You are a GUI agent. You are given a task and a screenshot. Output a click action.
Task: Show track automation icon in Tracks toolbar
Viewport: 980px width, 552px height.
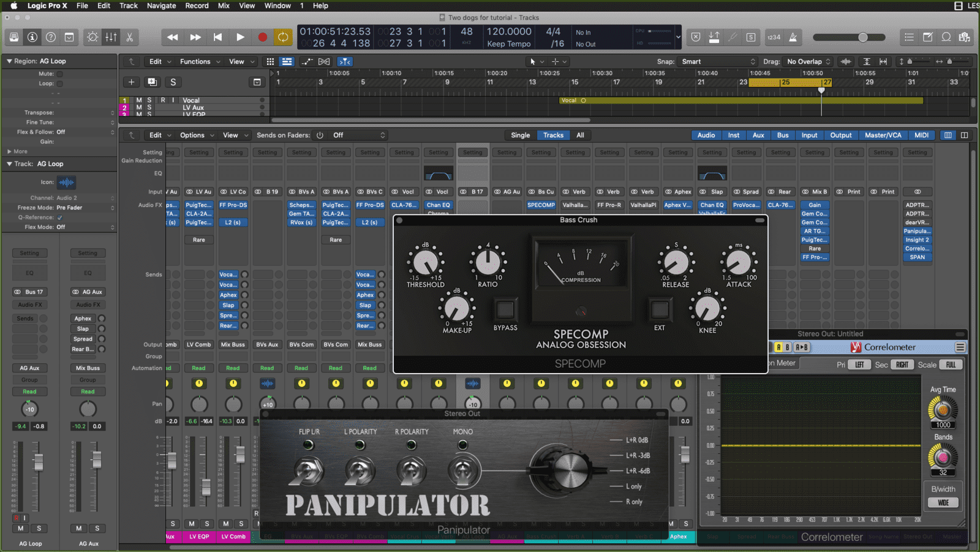click(x=307, y=62)
